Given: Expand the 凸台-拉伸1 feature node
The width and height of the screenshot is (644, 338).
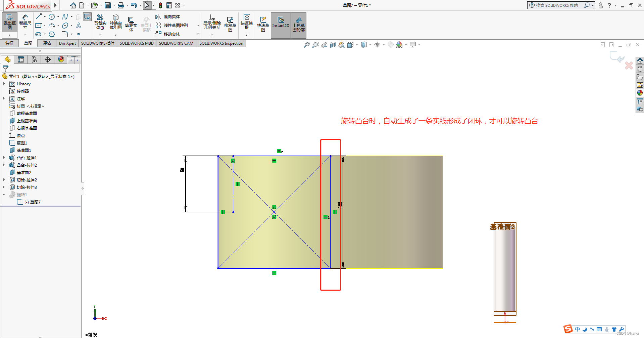Looking at the screenshot, I should tap(4, 158).
